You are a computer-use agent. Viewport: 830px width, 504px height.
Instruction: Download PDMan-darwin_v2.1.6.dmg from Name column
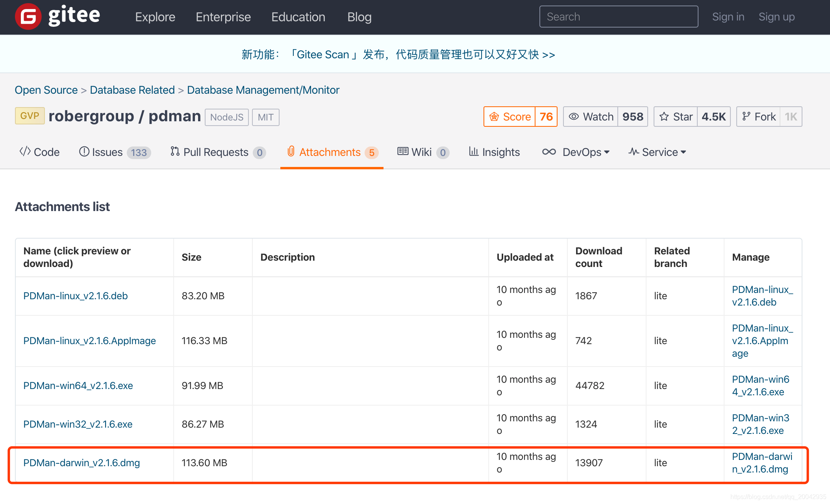click(82, 463)
